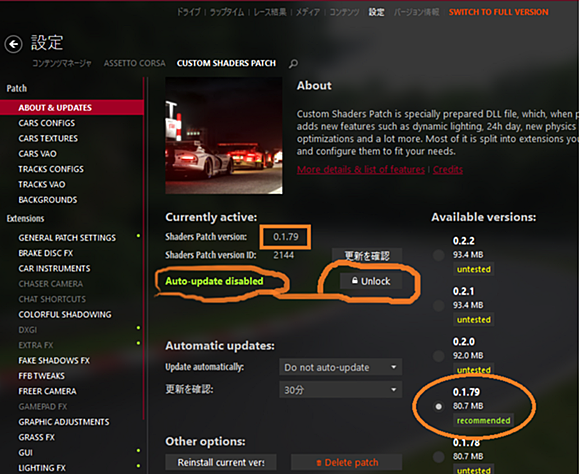Open TRACKS CONFIGS sidebar item
This screenshot has width=586, height=474.
tap(51, 169)
